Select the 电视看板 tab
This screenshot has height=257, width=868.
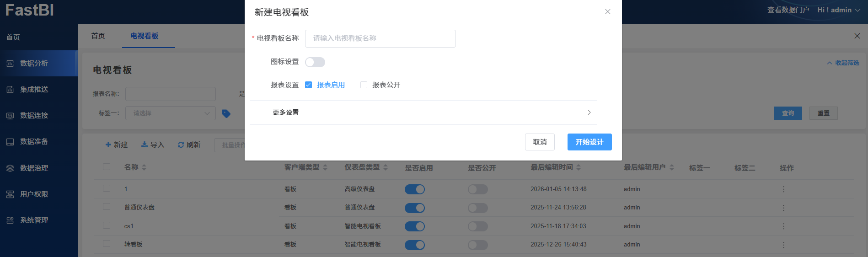[145, 36]
